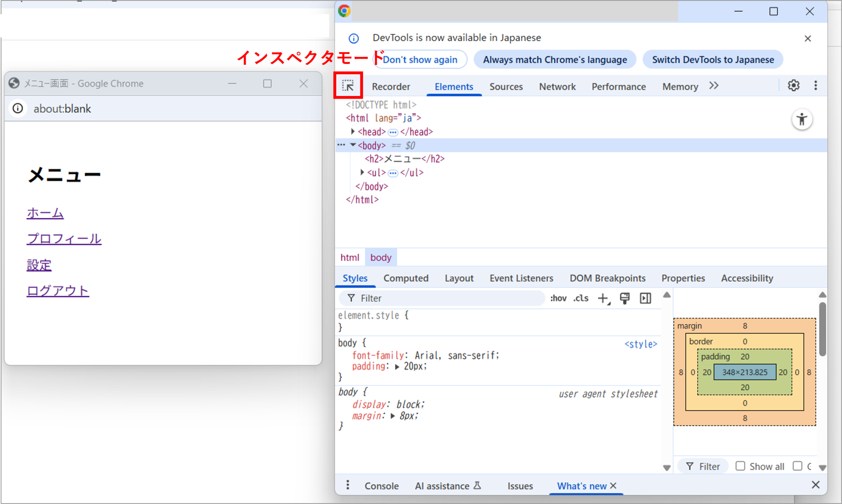Click the box model content size
The height and width of the screenshot is (504, 842).
(745, 372)
